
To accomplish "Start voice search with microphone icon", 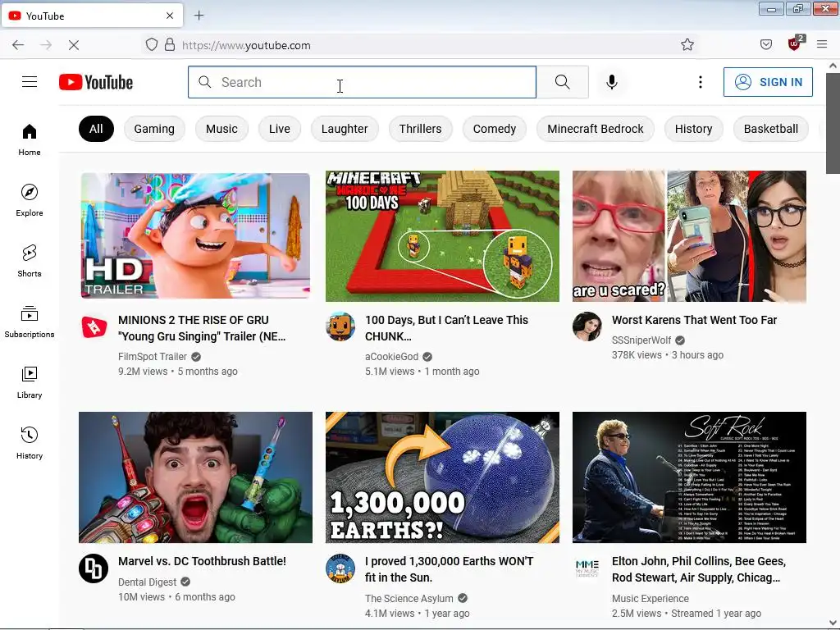I will [612, 82].
